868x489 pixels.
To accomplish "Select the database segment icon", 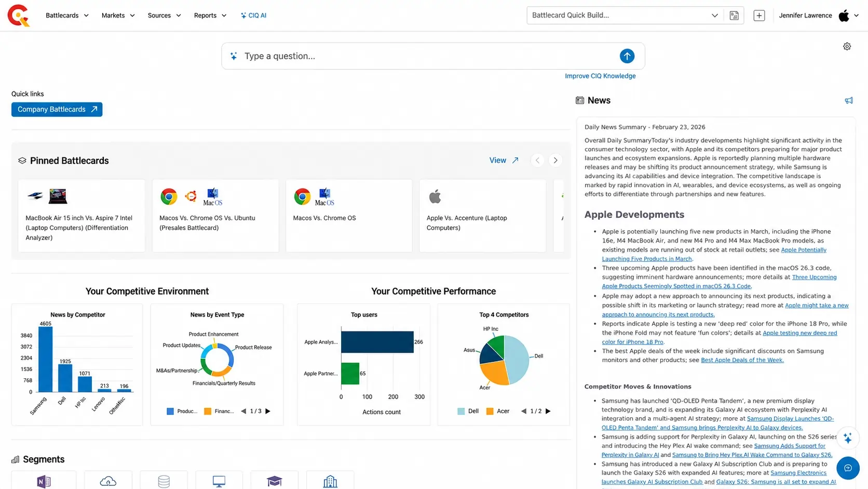I will click(x=164, y=482).
